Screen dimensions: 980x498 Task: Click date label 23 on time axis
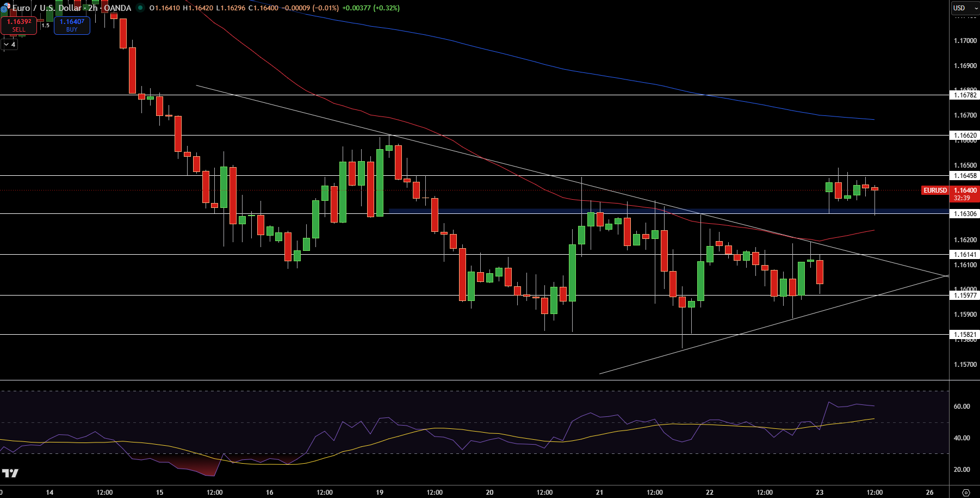click(x=820, y=493)
